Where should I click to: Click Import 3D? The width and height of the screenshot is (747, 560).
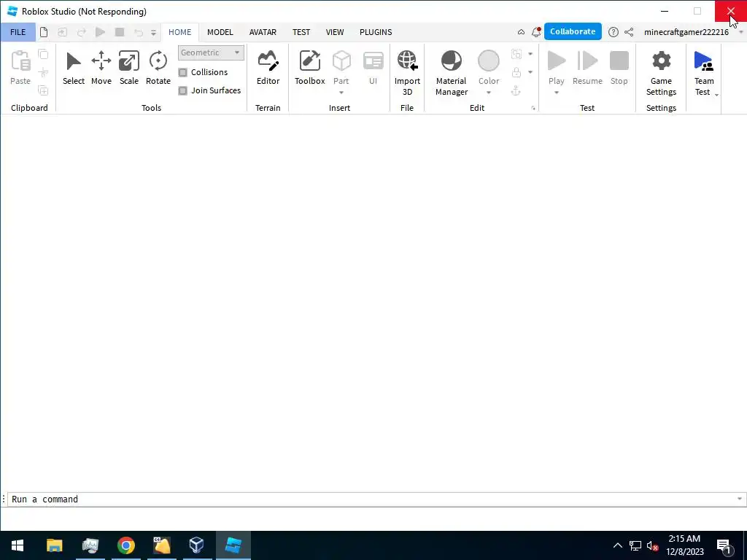pos(407,73)
